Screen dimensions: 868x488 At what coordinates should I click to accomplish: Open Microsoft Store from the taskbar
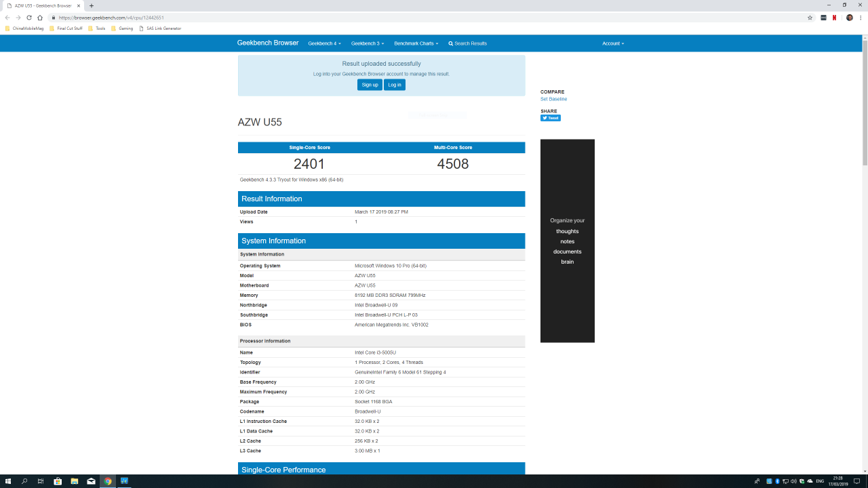coord(58,481)
